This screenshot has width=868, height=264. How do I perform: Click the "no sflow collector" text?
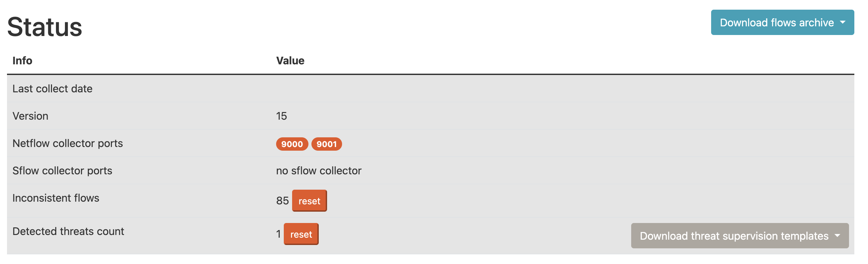[318, 171]
